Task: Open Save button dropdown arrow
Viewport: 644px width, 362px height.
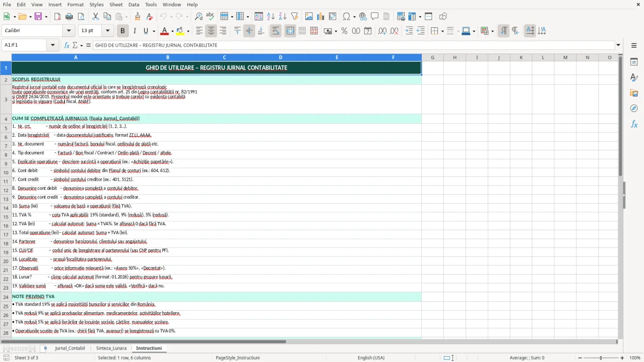Action: click(46, 17)
